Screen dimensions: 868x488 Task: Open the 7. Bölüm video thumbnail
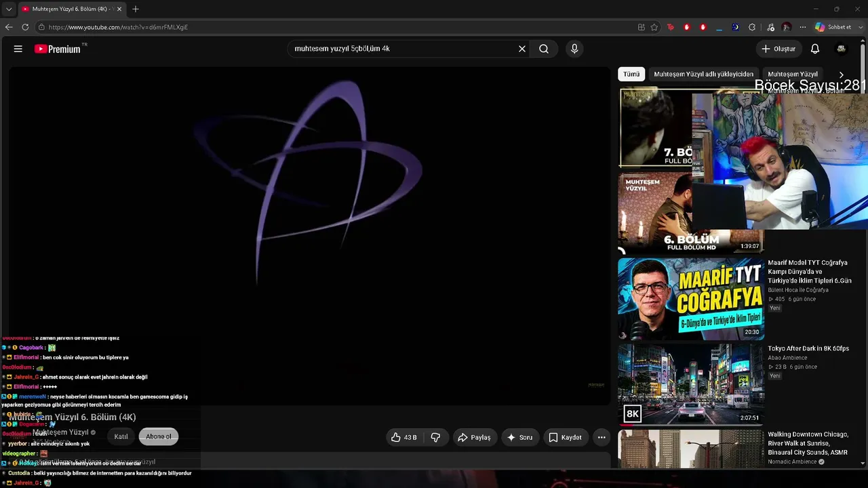tap(655, 127)
